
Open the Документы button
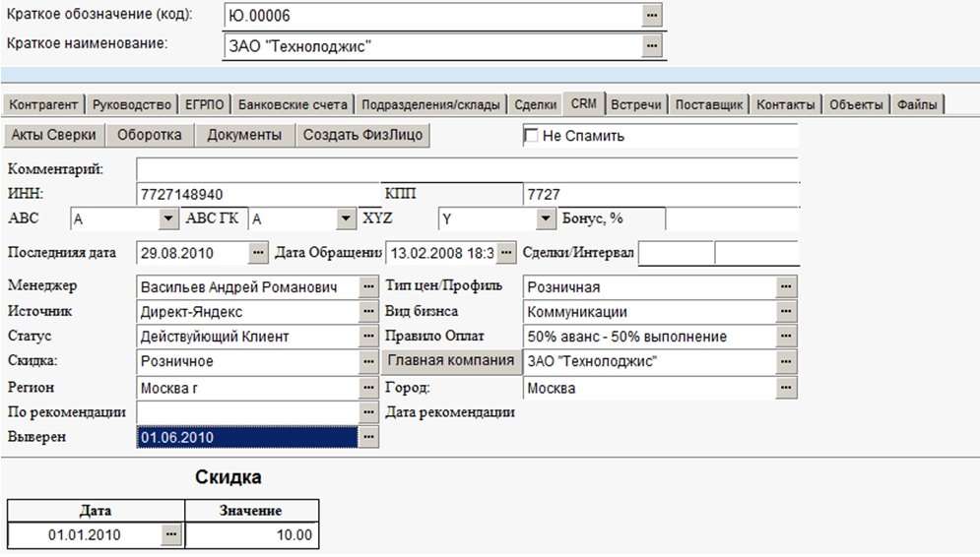(244, 135)
